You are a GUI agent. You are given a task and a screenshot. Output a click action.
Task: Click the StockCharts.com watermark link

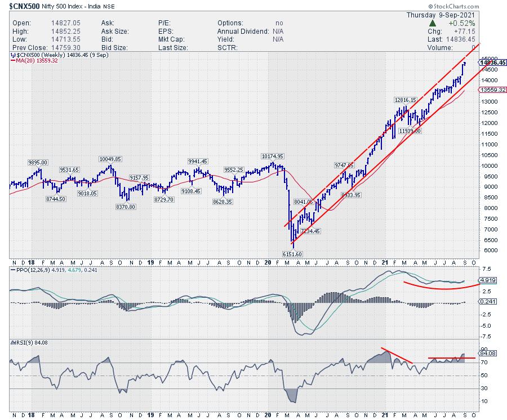pyautogui.click(x=478, y=5)
